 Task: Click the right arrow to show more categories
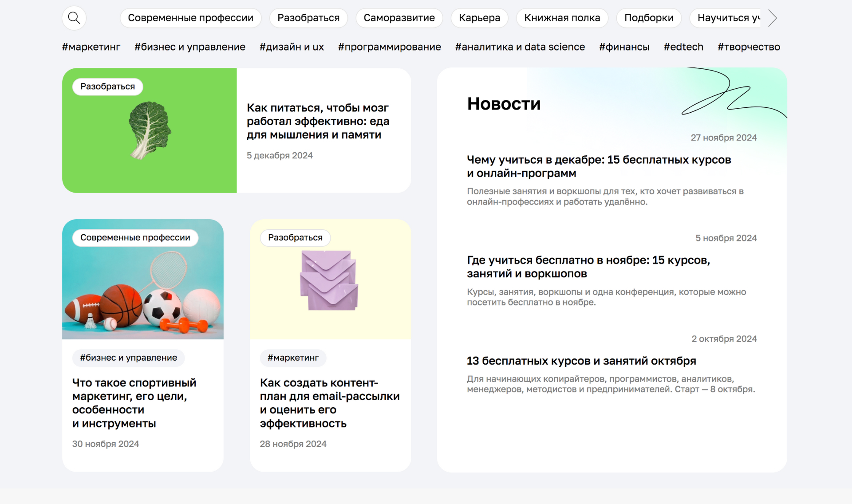(x=773, y=18)
